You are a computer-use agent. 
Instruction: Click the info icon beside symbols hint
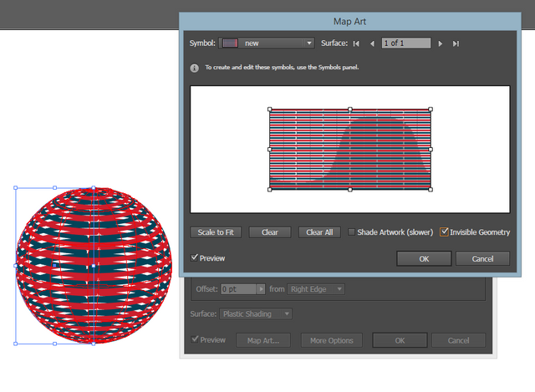point(194,68)
